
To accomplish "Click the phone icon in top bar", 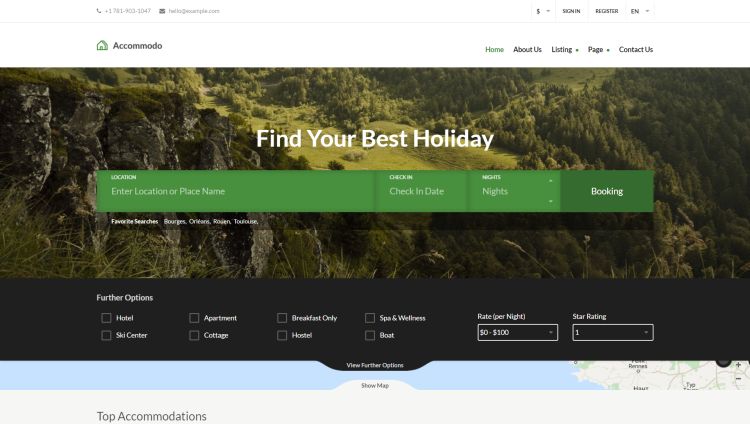I will pos(99,11).
